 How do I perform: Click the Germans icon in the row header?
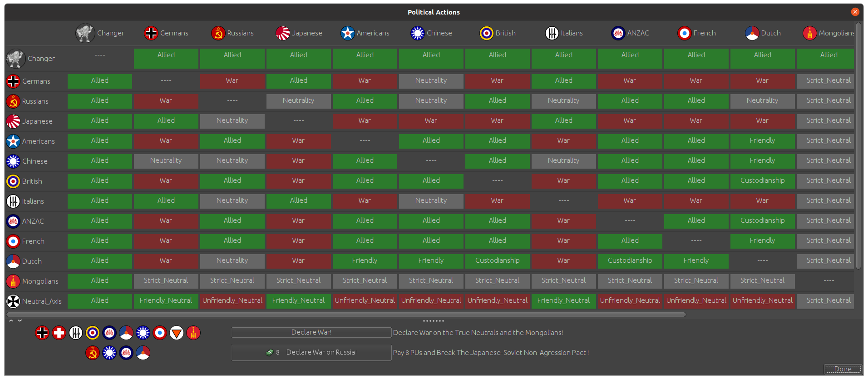pyautogui.click(x=13, y=81)
